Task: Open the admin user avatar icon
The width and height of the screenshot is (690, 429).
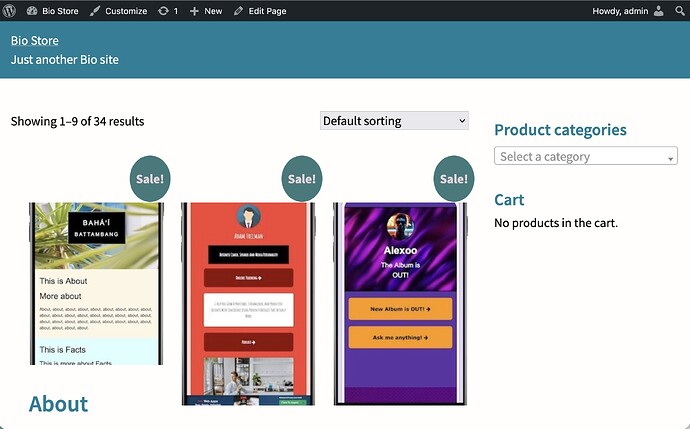Action: click(659, 11)
